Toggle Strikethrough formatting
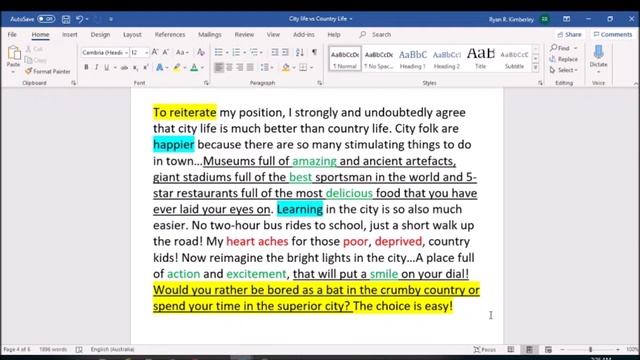 pyautogui.click(x=124, y=67)
